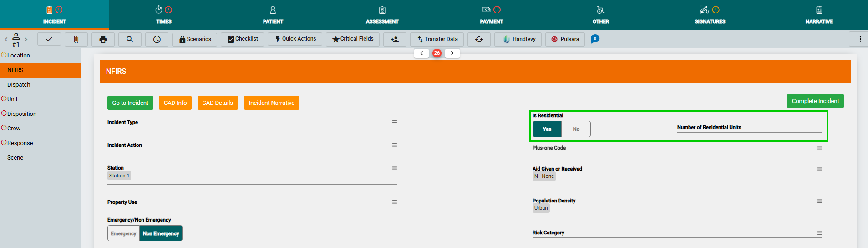Click the printer icon
868x248 pixels.
coord(103,39)
